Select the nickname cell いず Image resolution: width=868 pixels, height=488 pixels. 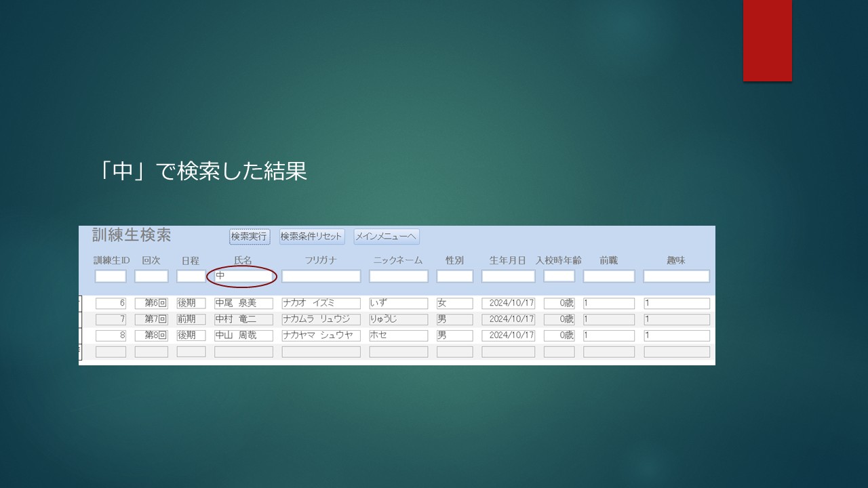399,304
